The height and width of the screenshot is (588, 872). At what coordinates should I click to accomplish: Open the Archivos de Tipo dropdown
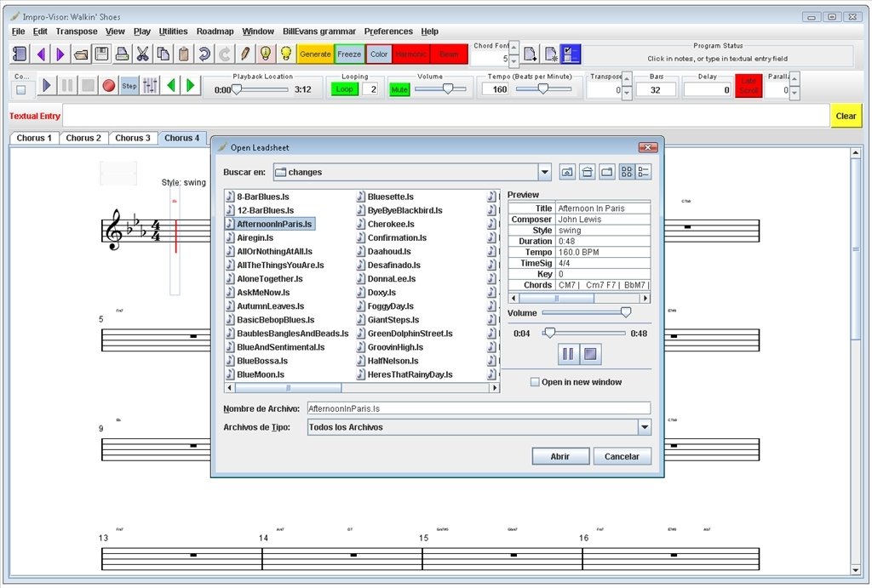[x=644, y=427]
